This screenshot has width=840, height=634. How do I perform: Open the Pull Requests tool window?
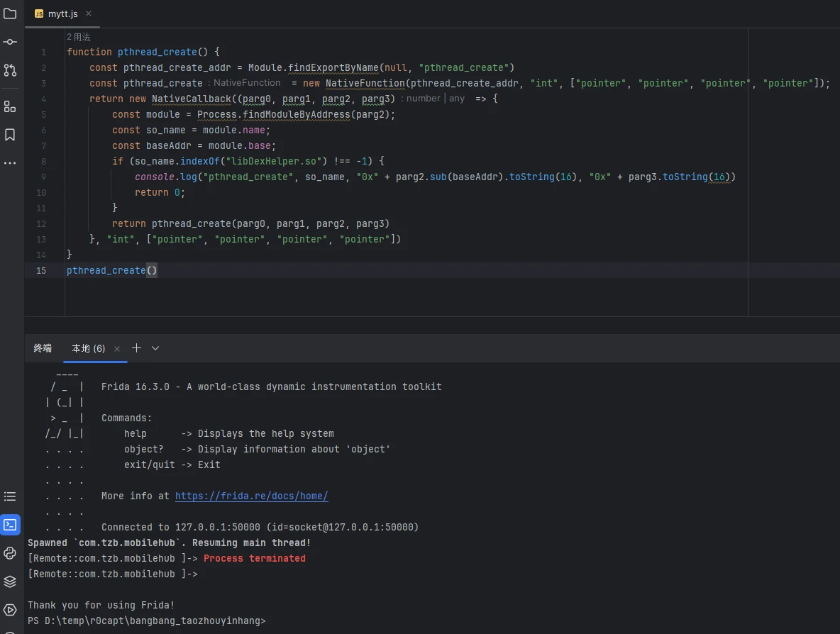(x=10, y=70)
